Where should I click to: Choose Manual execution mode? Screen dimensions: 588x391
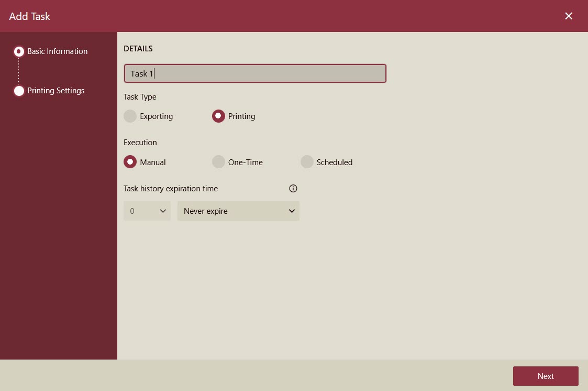point(130,162)
